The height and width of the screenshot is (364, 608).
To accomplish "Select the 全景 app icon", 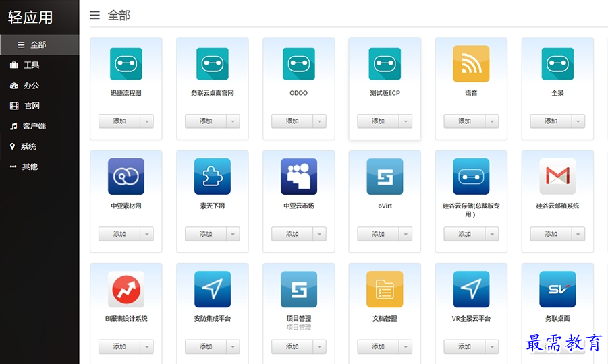I will 557,63.
